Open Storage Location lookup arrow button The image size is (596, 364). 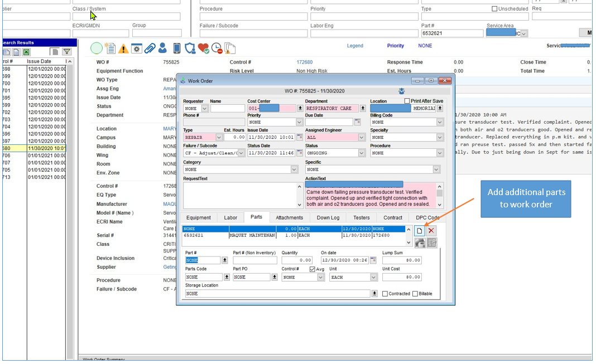(374, 293)
